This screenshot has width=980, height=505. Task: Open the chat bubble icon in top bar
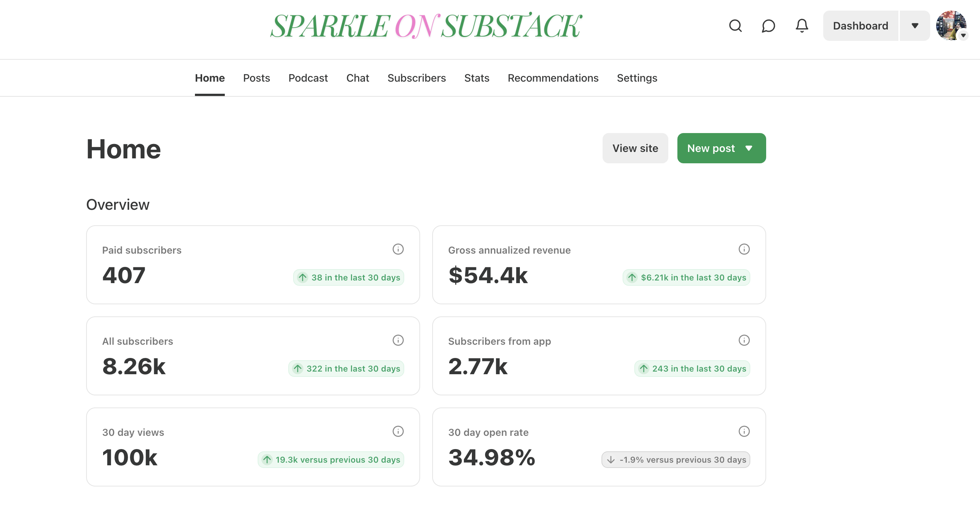[x=768, y=25]
